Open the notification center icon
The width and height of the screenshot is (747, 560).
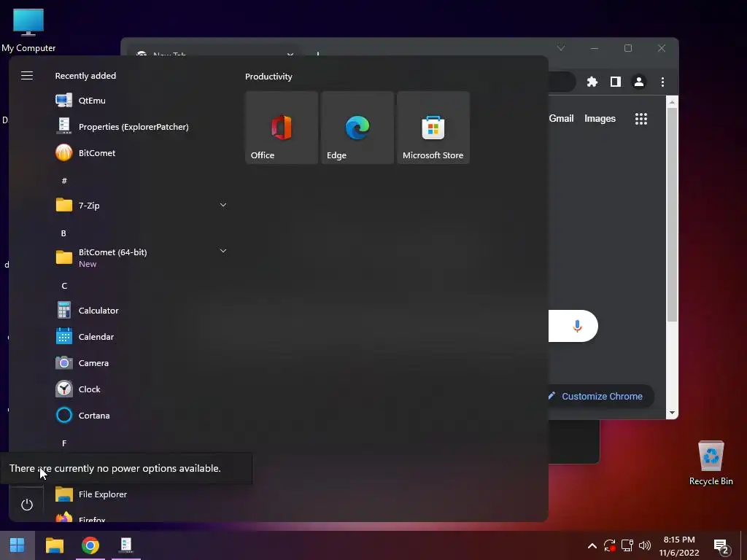coord(721,547)
